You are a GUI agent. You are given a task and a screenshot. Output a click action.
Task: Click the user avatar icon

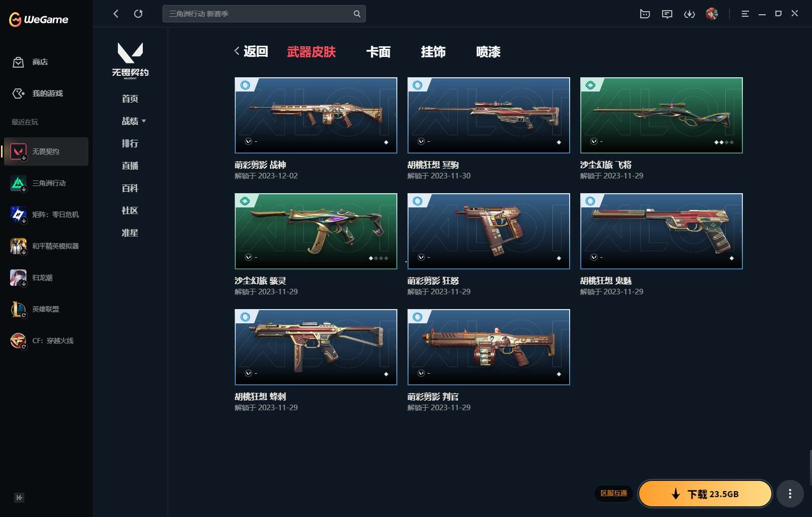click(711, 14)
